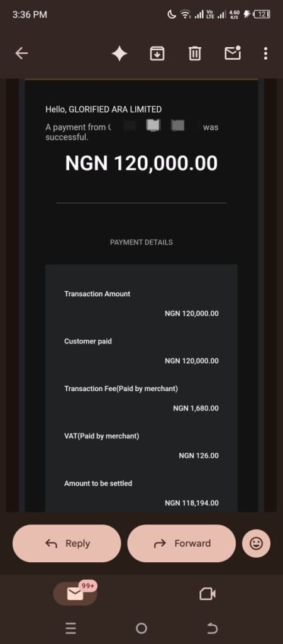283x644 pixels.
Task: Tap the NGN 120,000.00 headline amount
Action: click(141, 163)
